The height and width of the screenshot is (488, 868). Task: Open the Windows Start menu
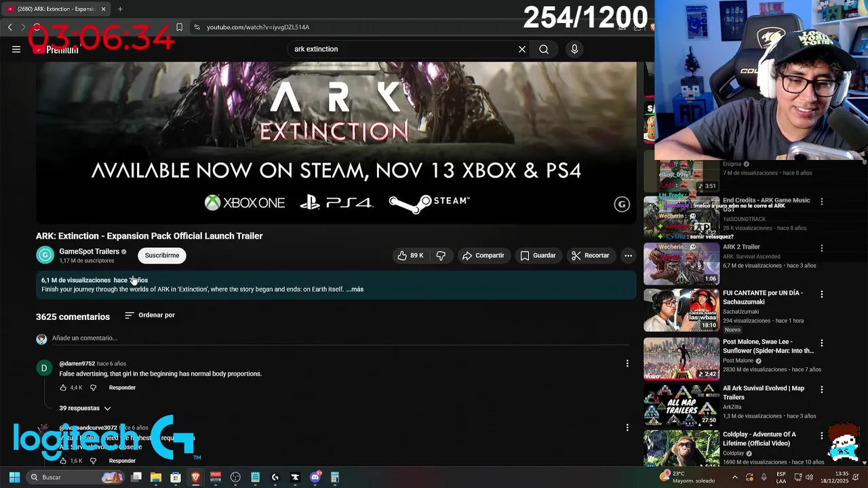click(14, 477)
